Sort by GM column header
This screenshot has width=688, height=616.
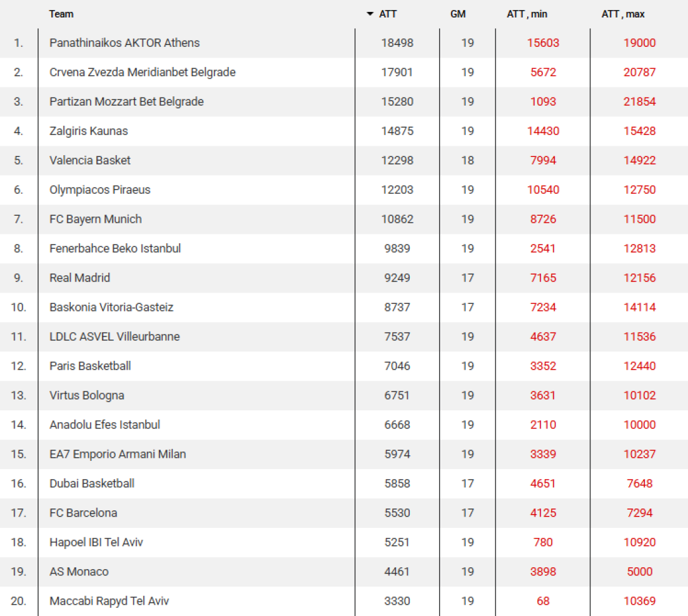tap(458, 14)
